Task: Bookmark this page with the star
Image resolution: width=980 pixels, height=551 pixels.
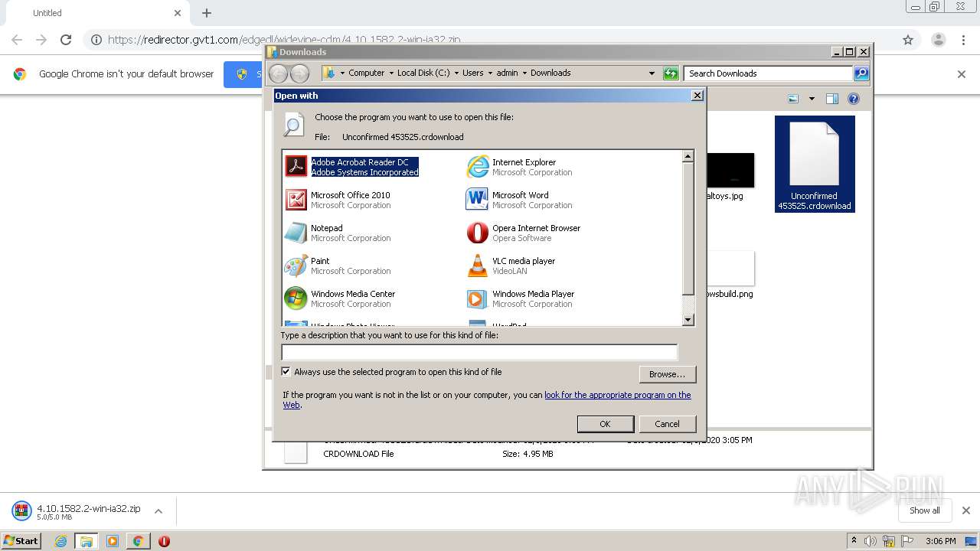Action: tap(908, 40)
